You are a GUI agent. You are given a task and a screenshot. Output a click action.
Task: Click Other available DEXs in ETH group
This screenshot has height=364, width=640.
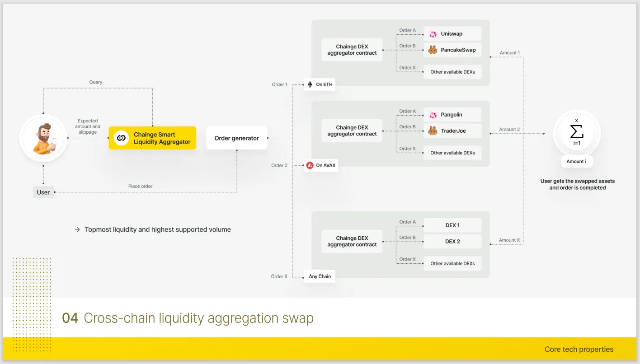[452, 72]
